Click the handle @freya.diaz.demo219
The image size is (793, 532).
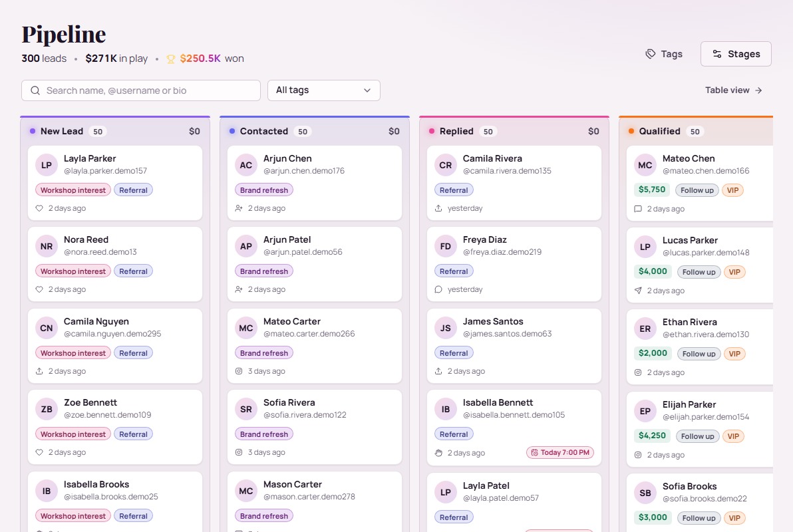(502, 252)
